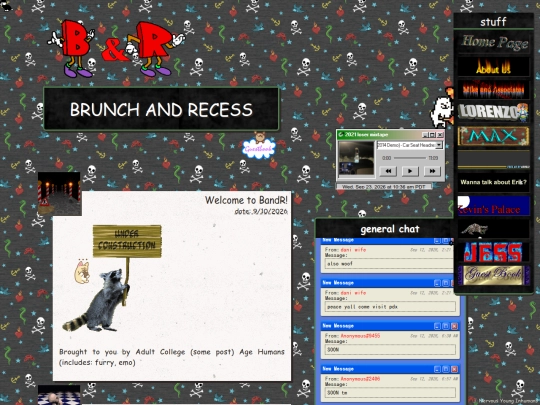Click the 'SOON tm' message box

(x=390, y=393)
